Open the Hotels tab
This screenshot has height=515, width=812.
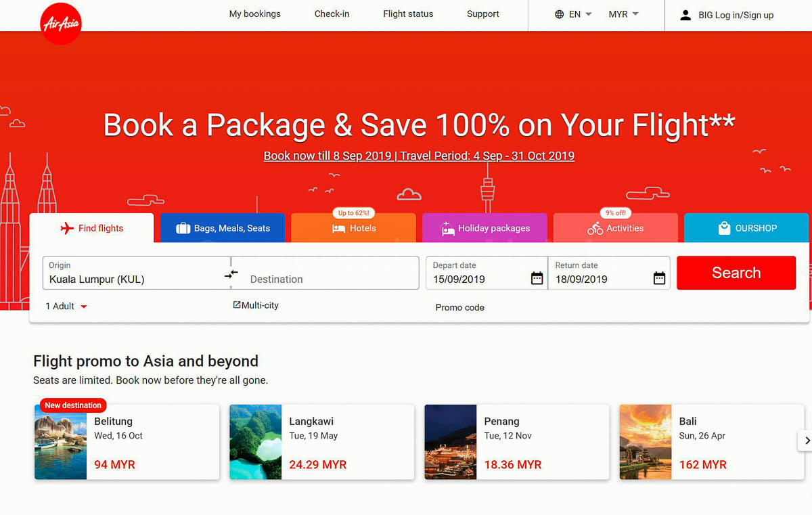[353, 228]
